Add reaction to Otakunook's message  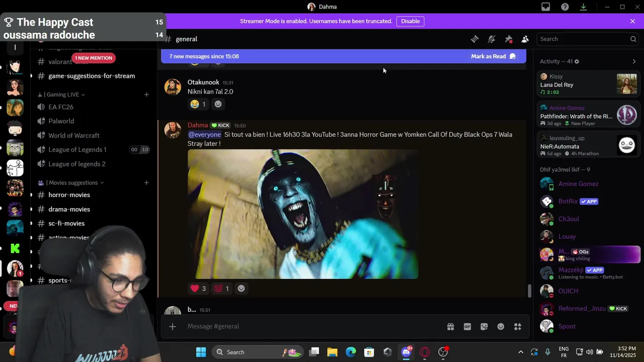point(218,104)
